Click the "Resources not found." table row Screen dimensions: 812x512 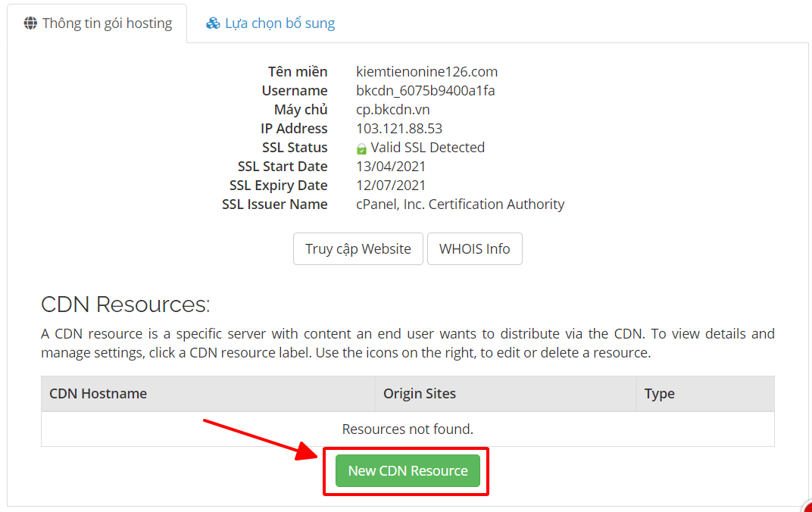coord(408,429)
